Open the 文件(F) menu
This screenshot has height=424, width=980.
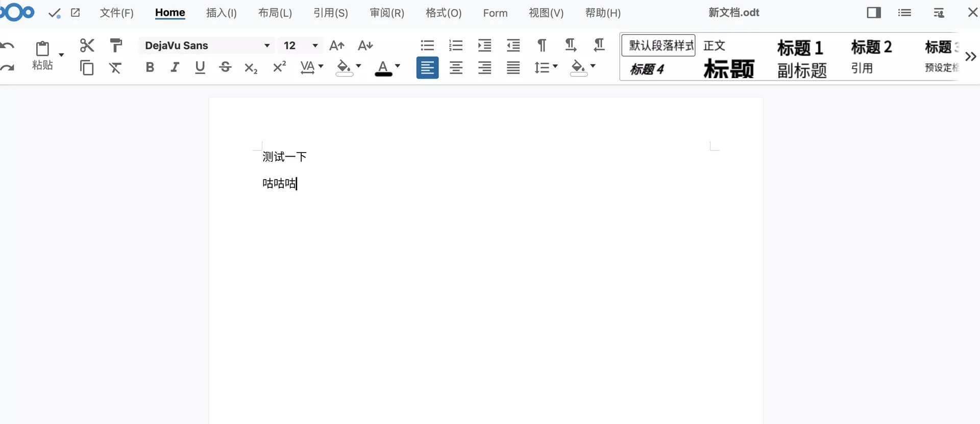tap(116, 13)
